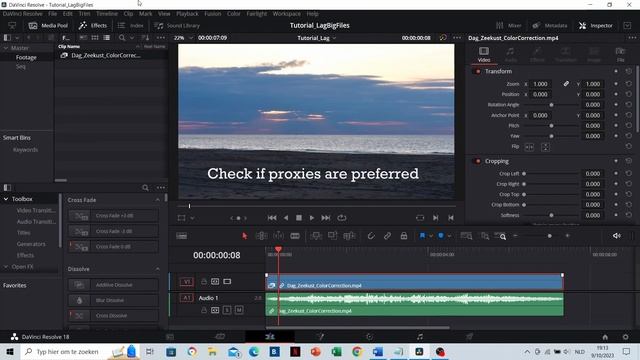This screenshot has height=360, width=640.
Task: Toggle lock on video track V1
Action: click(204, 281)
